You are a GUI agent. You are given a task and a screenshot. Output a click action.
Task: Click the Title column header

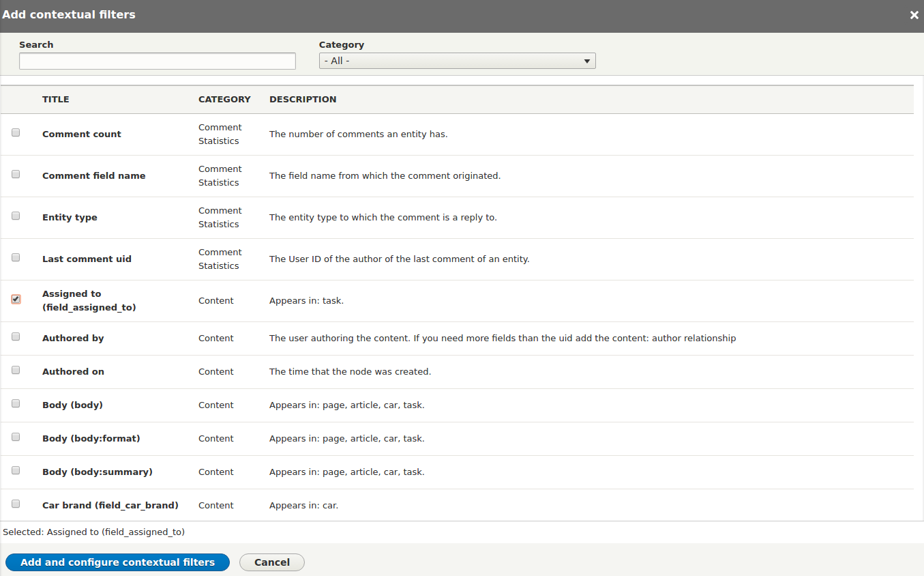pyautogui.click(x=56, y=100)
